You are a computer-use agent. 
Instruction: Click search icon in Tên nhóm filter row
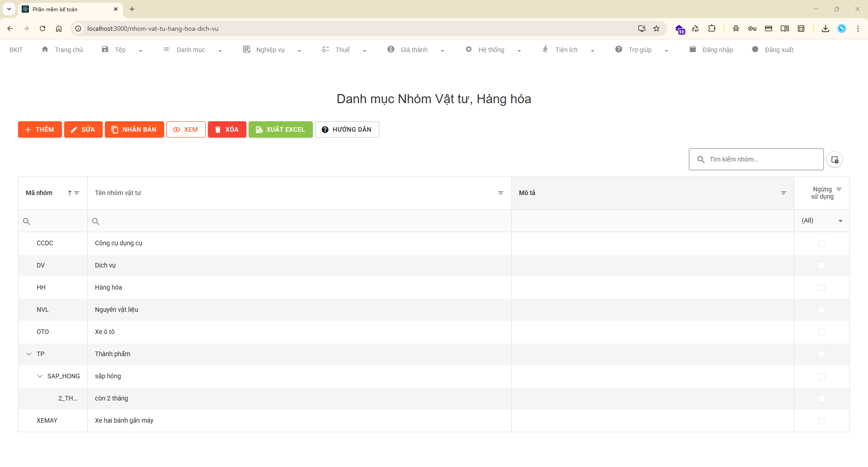tap(95, 221)
